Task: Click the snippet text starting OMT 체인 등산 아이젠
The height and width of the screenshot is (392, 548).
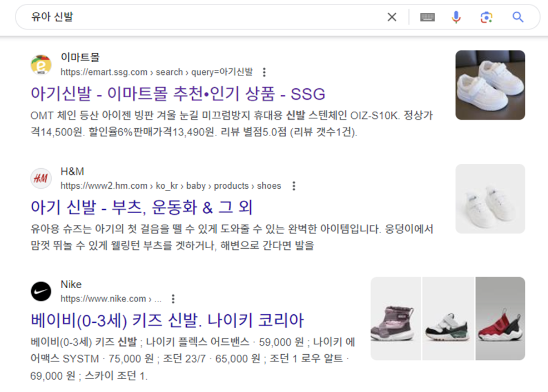Action: (232, 124)
